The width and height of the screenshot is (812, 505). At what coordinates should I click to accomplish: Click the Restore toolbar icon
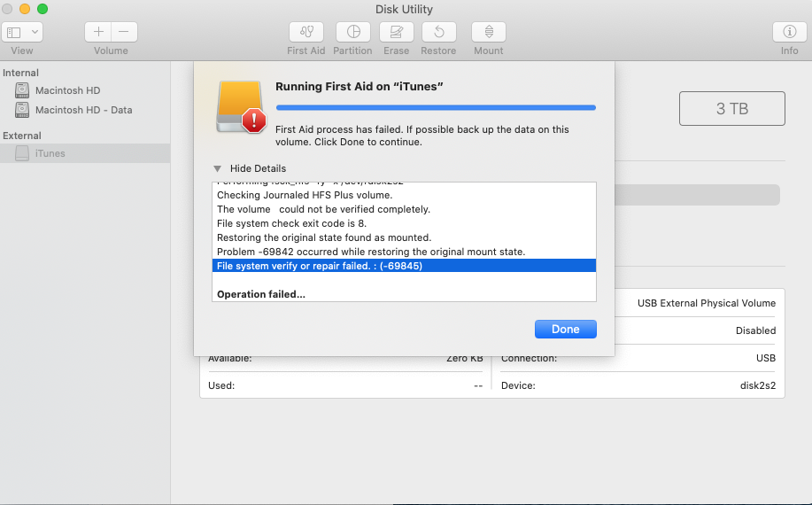(438, 32)
